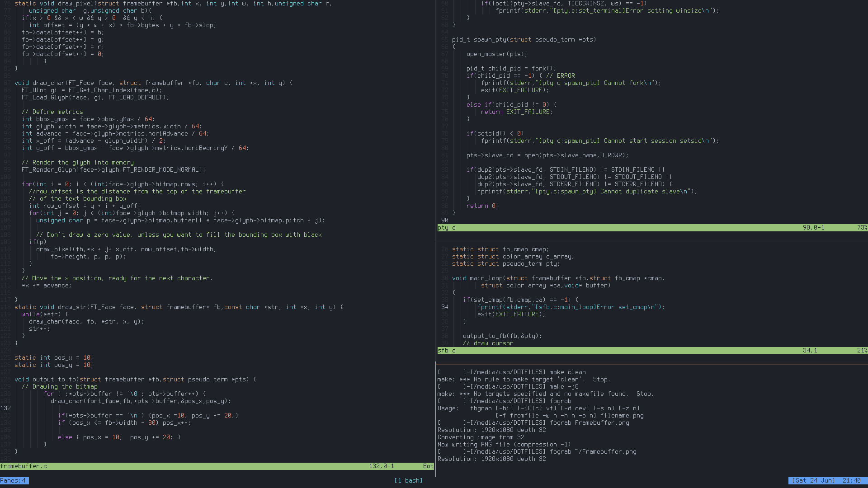Click the 'fbgrab Framebuffer.png' terminal command
This screenshot has height=488, width=868.
(x=589, y=422)
